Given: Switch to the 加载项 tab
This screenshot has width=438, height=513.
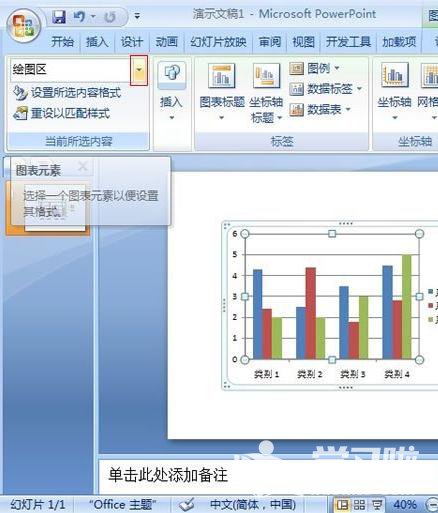Looking at the screenshot, I should point(399,42).
